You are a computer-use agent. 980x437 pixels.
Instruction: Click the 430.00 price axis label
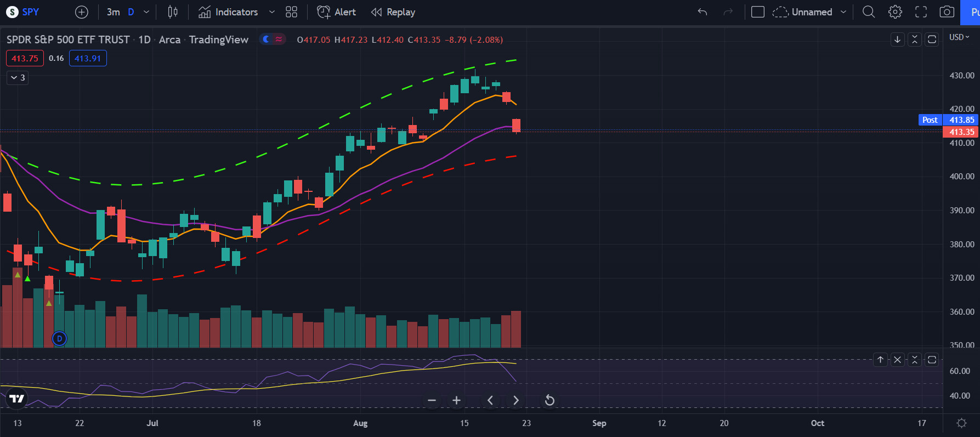[962, 76]
